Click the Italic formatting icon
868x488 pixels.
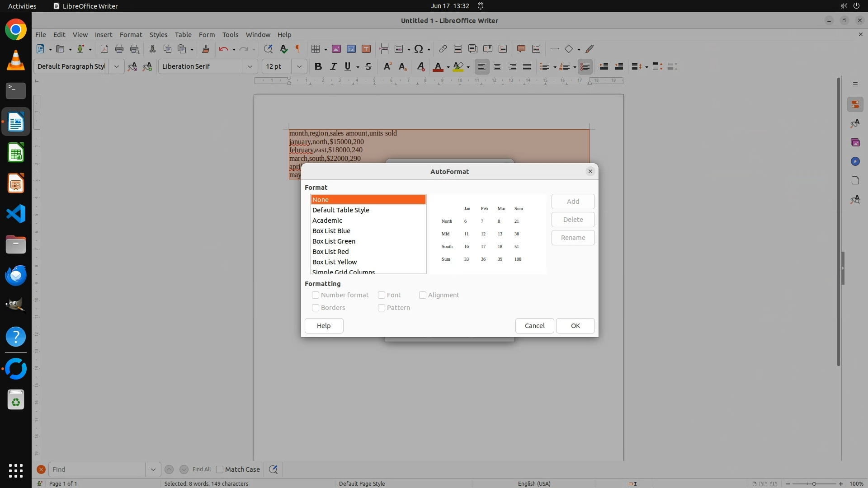(x=333, y=66)
